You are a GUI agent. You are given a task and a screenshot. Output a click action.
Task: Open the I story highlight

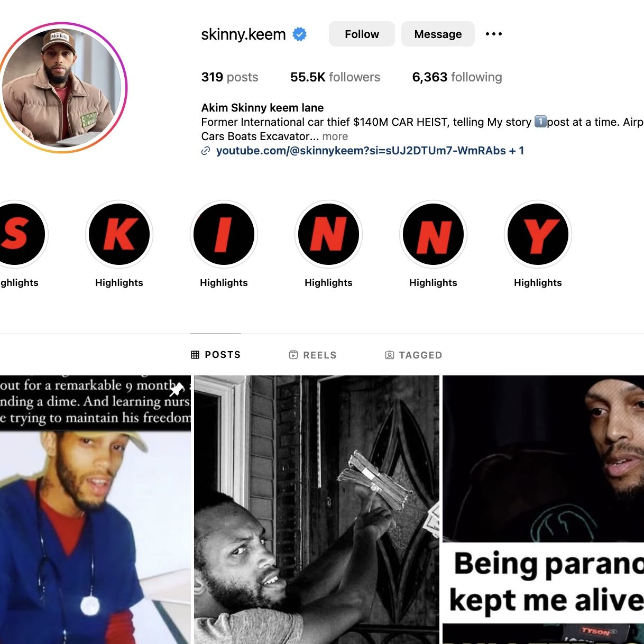pos(224,234)
